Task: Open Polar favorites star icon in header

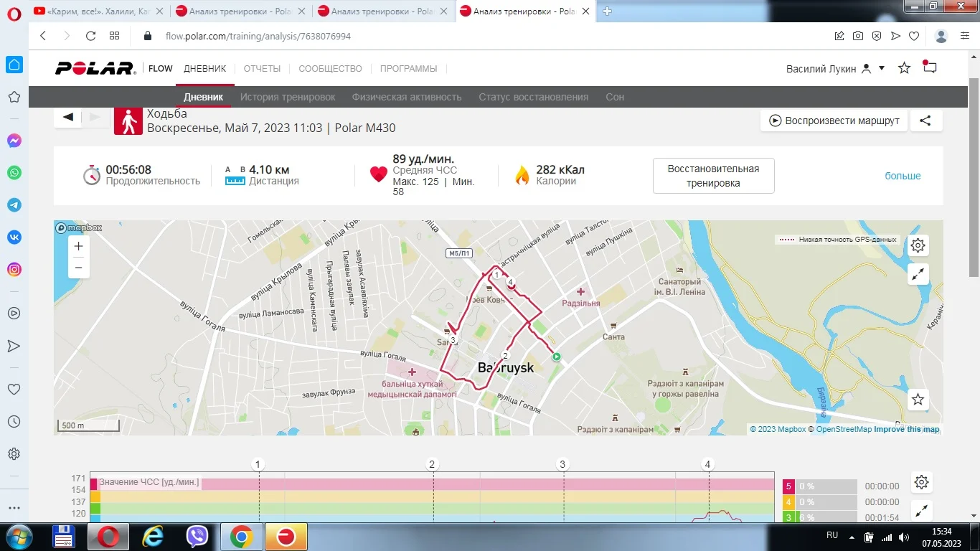Action: (904, 68)
